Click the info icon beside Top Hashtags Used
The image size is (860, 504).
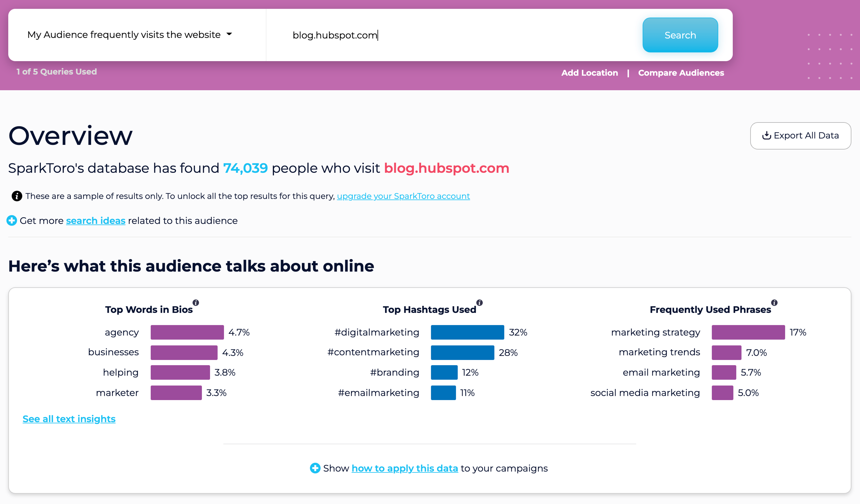(479, 303)
